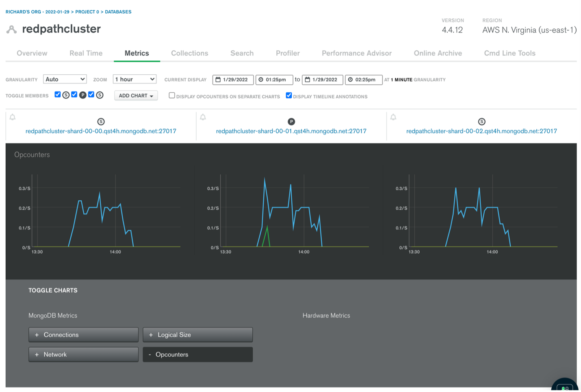This screenshot has width=581, height=392.
Task: Open the chat support icon at bottom right
Action: tap(565, 387)
